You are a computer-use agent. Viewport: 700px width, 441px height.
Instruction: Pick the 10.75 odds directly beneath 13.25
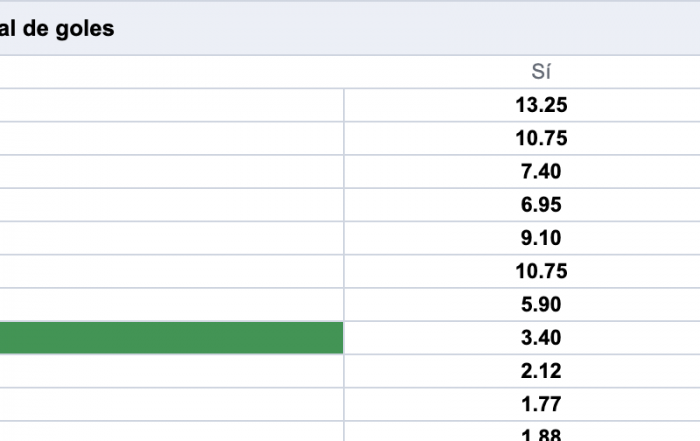(x=541, y=138)
